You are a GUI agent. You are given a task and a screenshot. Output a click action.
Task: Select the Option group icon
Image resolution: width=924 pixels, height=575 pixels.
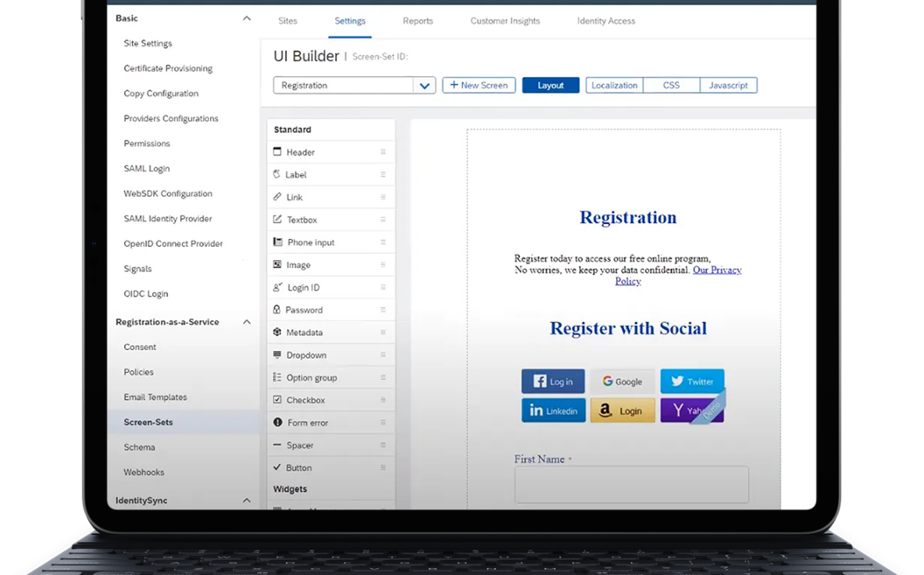point(277,377)
